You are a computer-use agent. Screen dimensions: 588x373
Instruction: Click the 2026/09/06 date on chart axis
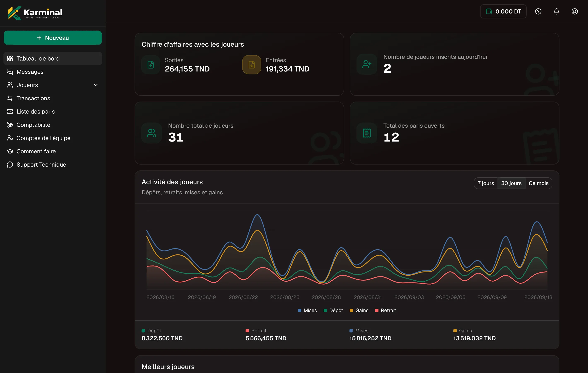click(x=451, y=297)
